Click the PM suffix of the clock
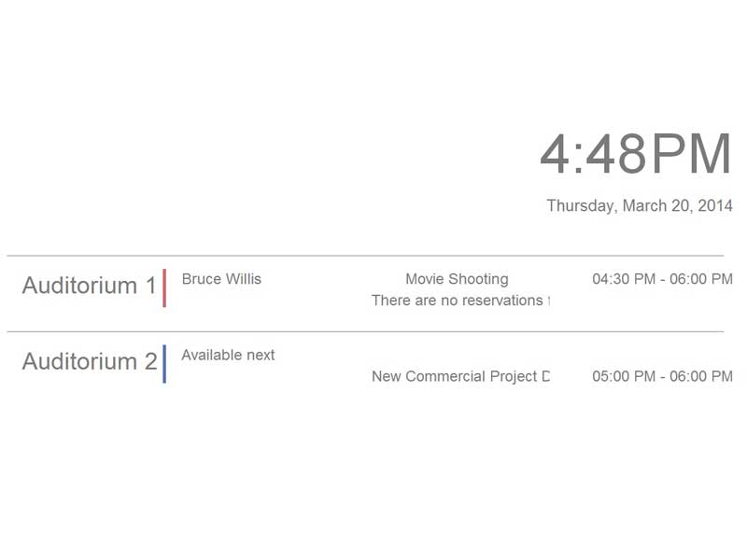This screenshot has height=560, width=747. (x=691, y=154)
